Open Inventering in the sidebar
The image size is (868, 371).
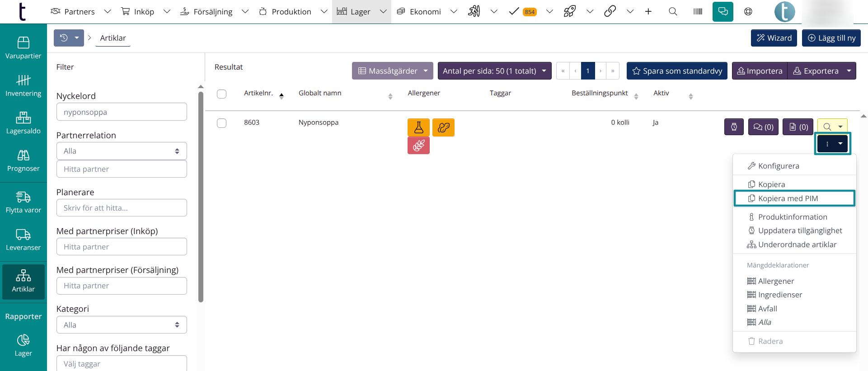click(x=23, y=85)
